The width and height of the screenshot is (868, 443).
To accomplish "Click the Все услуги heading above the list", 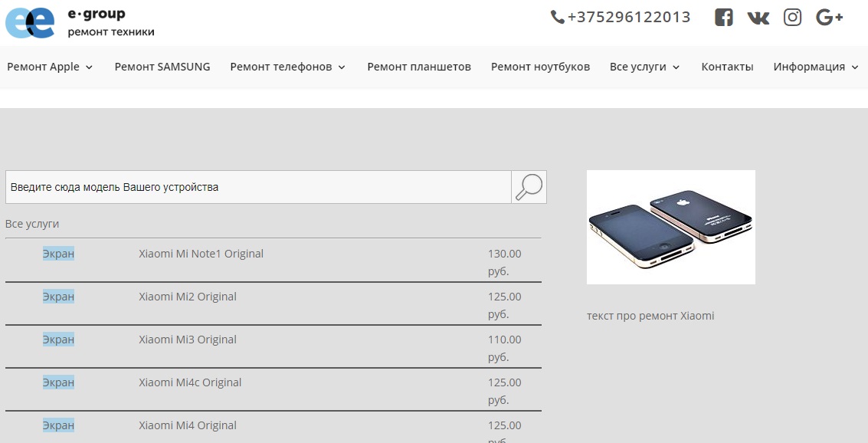I will click(32, 225).
